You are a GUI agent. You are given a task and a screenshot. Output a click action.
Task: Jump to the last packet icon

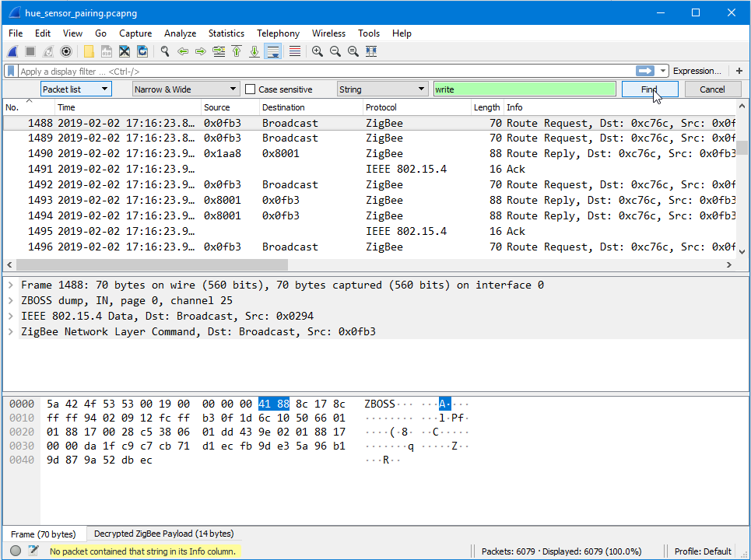point(254,51)
